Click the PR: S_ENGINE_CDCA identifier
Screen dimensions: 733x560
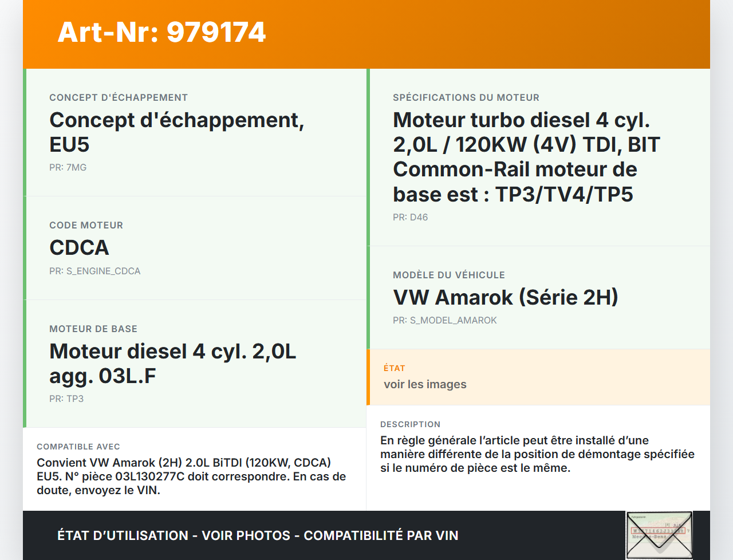click(x=95, y=271)
